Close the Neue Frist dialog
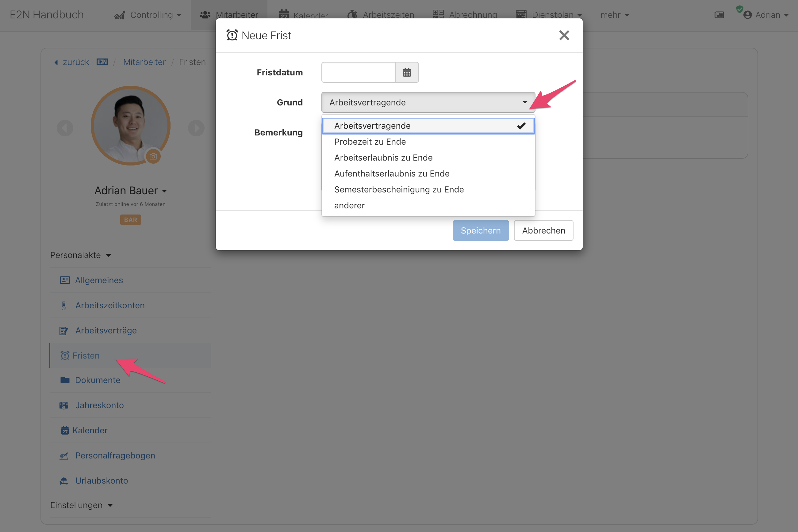Screen dimensions: 798x532 (x=564, y=35)
